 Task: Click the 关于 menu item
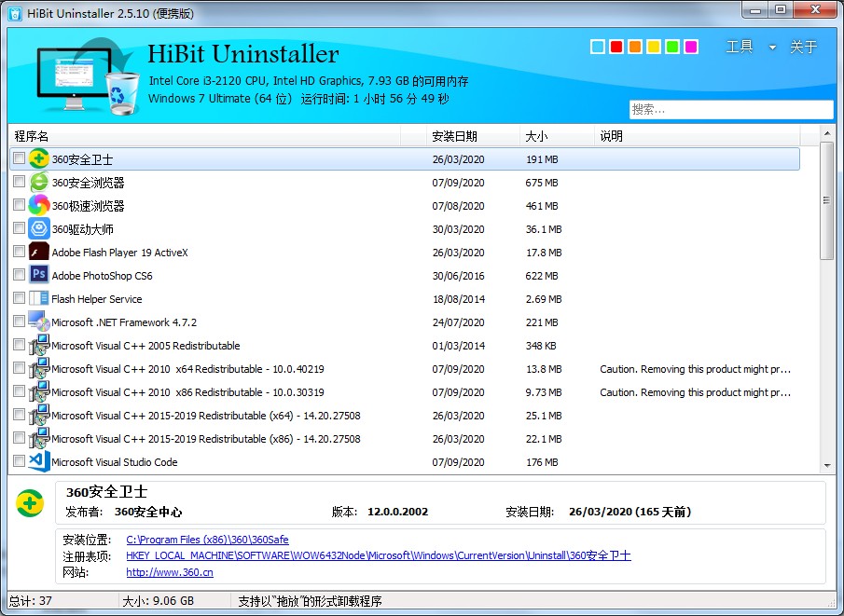tap(802, 46)
